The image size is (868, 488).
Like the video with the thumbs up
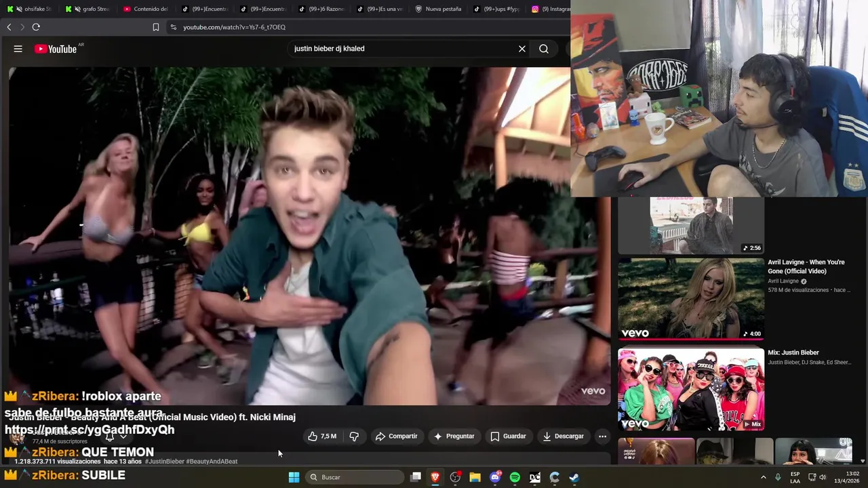pos(322,436)
